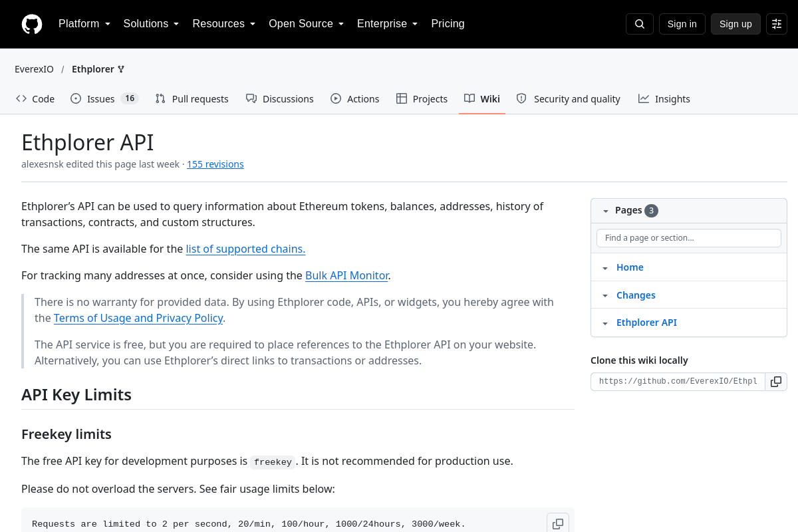This screenshot has width=798, height=532.
Task: Open the 155 revisions link
Action: point(215,164)
